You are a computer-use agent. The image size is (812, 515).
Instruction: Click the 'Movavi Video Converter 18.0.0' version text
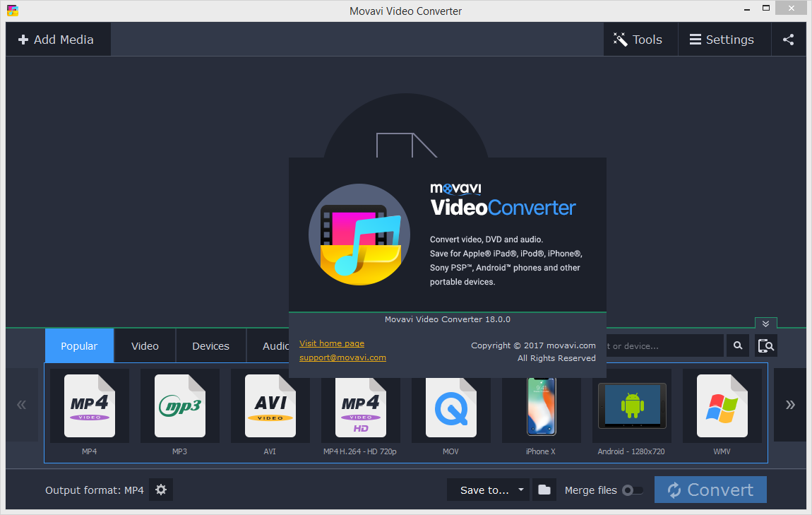point(448,319)
